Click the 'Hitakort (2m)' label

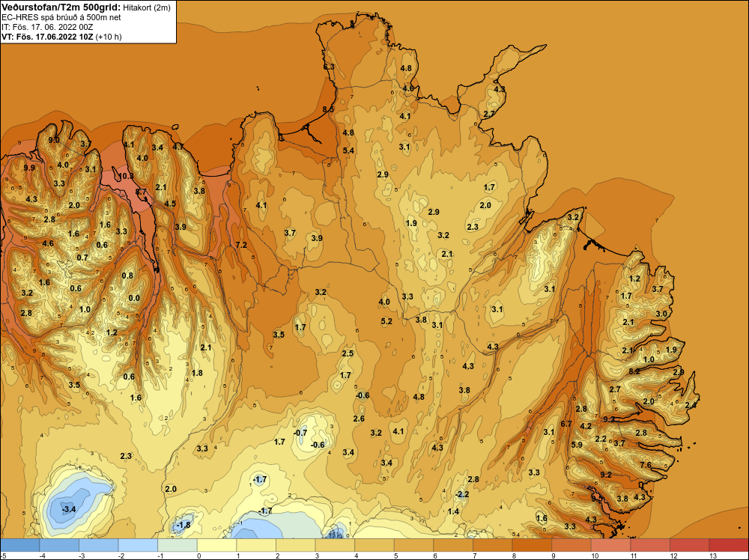pos(147,7)
